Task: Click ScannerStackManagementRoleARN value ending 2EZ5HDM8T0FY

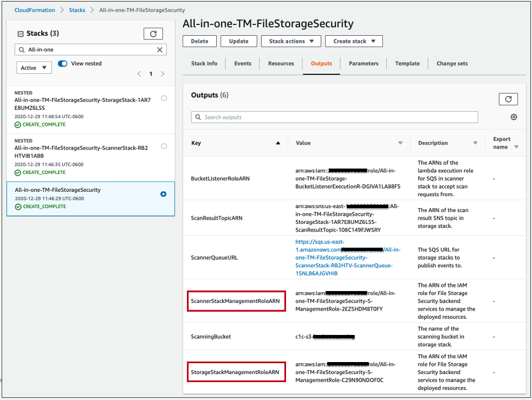Action: click(x=346, y=301)
